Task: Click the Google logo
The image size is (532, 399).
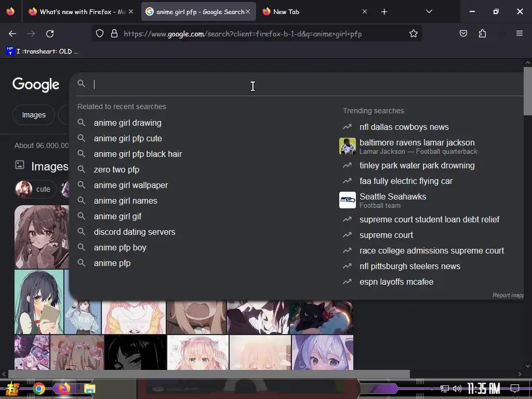Action: (x=36, y=84)
